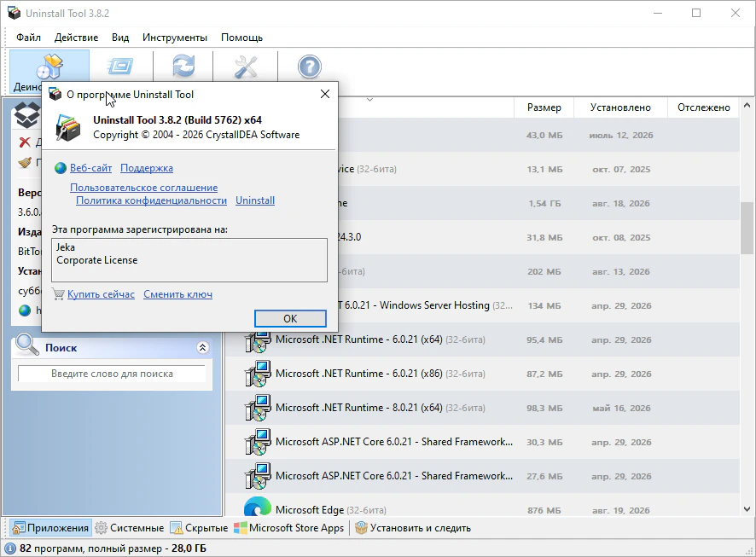Click the 1,54 ГБ size cell

coord(544,203)
